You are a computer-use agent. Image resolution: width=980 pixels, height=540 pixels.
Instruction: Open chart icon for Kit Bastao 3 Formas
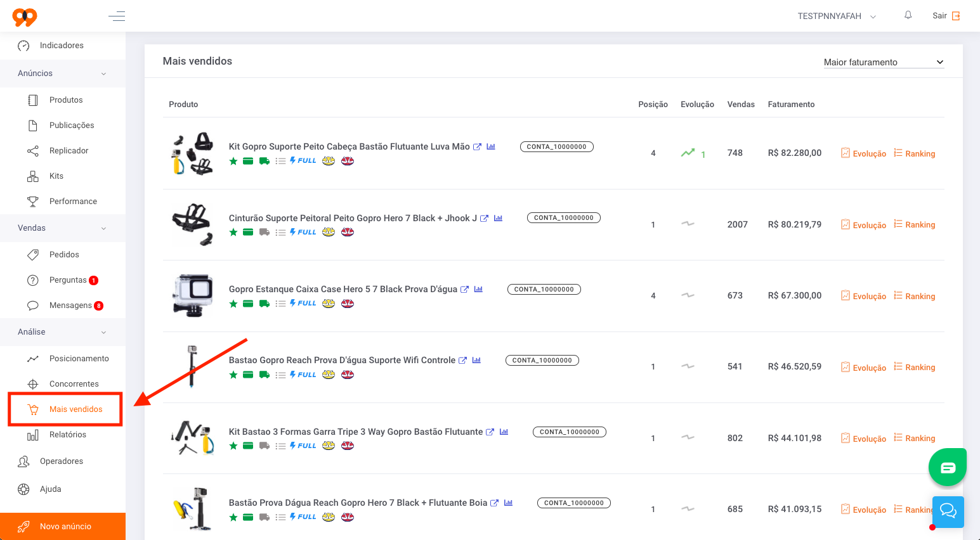point(504,432)
